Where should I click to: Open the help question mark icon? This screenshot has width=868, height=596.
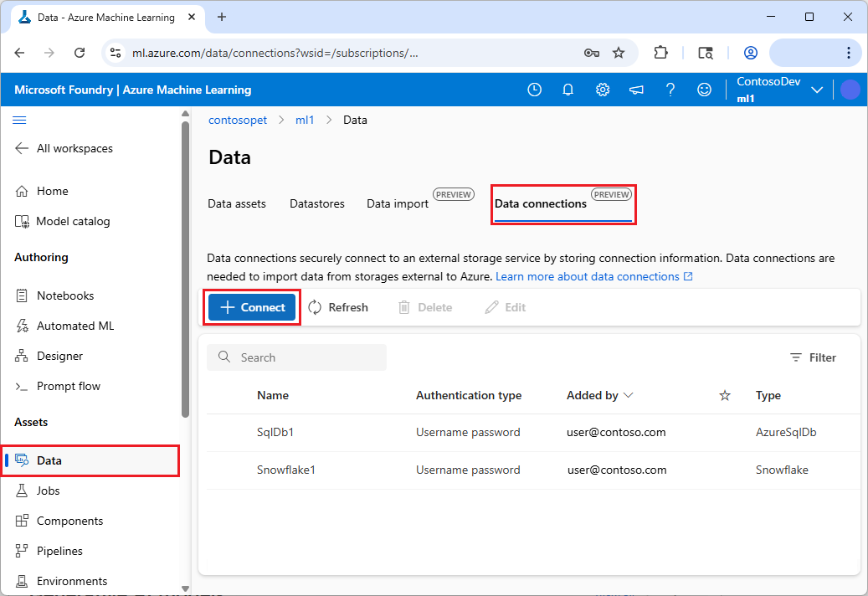click(x=670, y=90)
